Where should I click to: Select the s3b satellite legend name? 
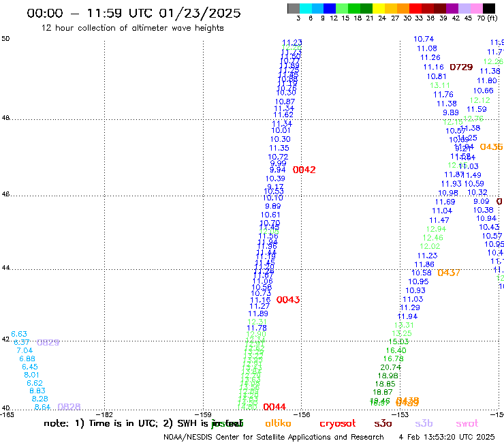424,423
